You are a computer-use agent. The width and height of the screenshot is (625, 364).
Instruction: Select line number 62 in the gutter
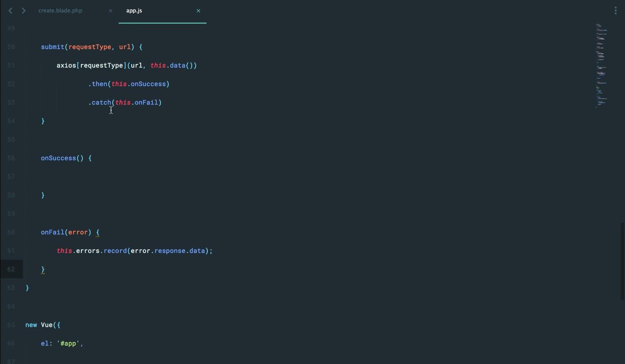click(x=11, y=269)
